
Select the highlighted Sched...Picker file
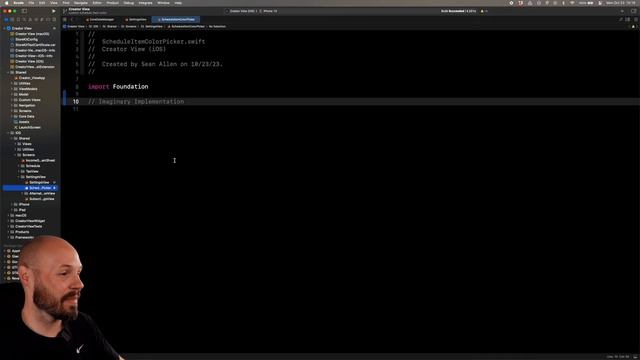click(30, 188)
